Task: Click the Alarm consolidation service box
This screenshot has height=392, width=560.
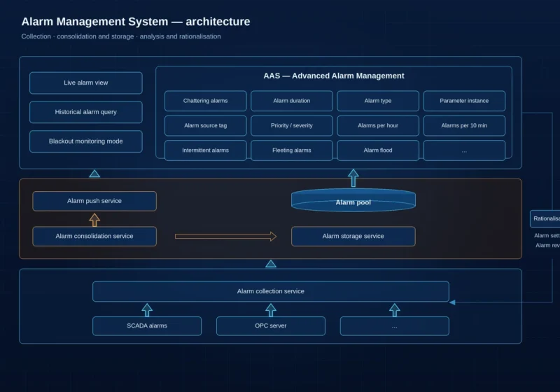Action: coord(94,237)
